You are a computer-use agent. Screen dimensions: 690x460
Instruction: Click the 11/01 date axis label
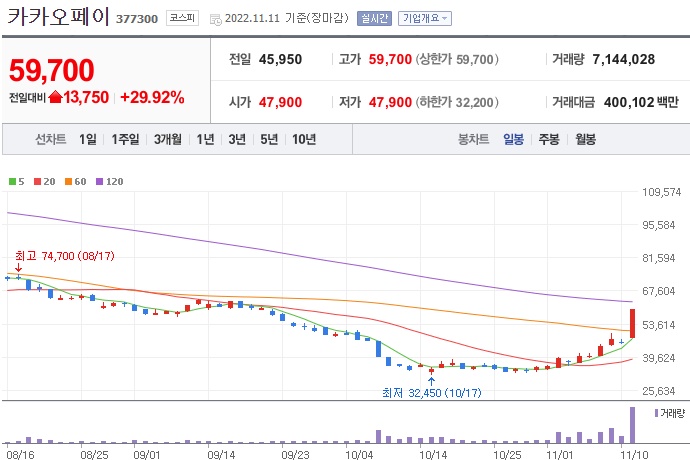[x=560, y=454]
